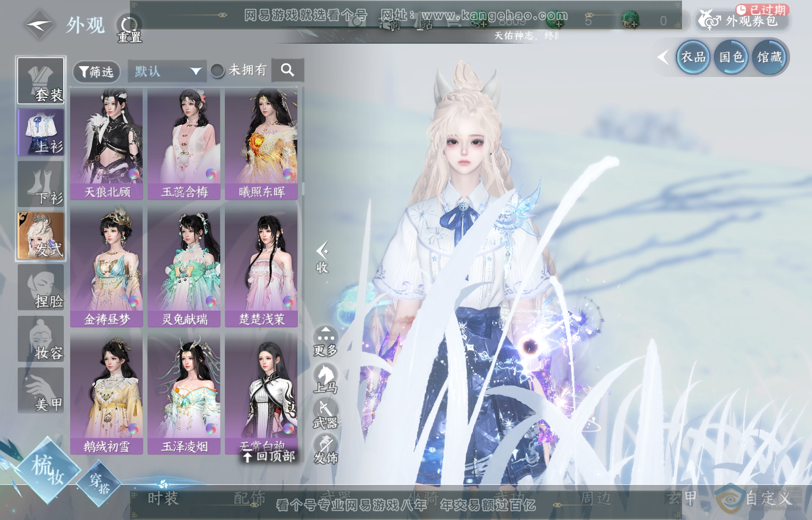
Task: Click the 回顶部 back to top button
Action: coord(269,456)
